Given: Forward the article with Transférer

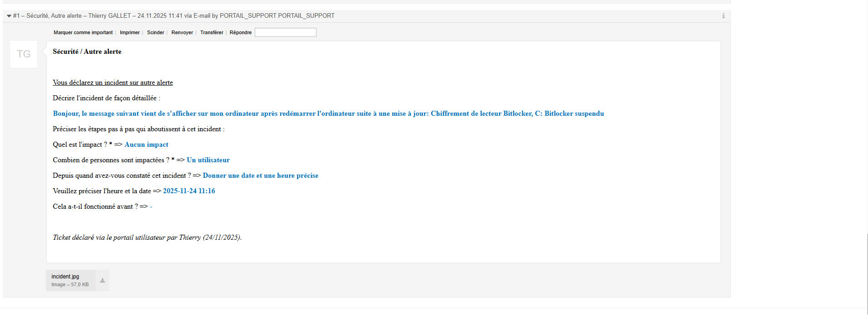Looking at the screenshot, I should [211, 33].
